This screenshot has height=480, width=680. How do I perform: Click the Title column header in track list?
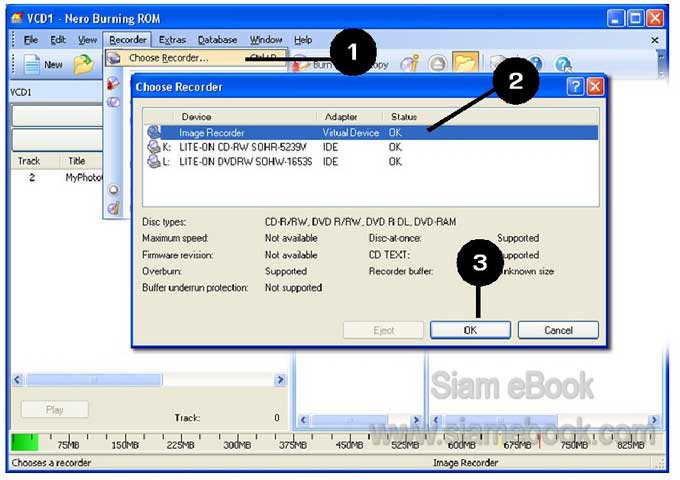(81, 161)
